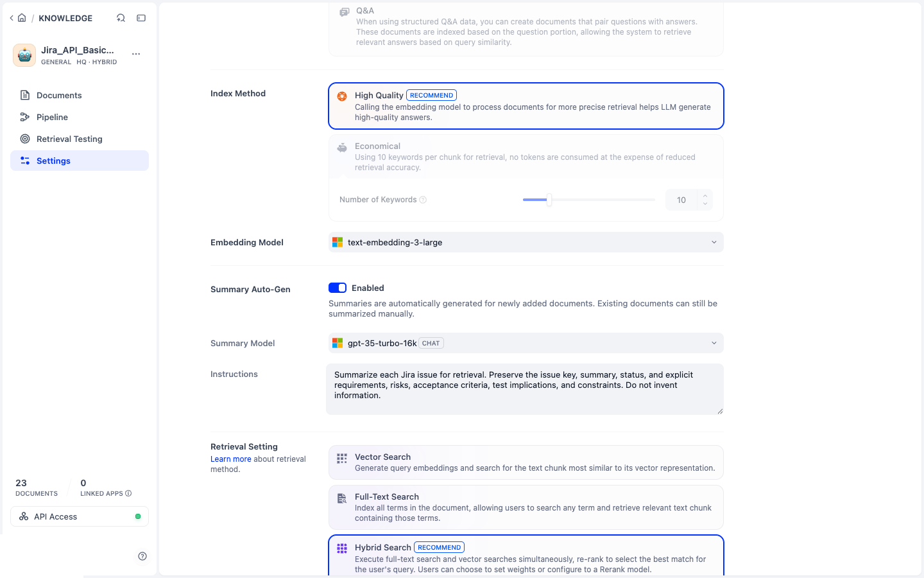Choose Vector Search retrieval option

click(526, 462)
